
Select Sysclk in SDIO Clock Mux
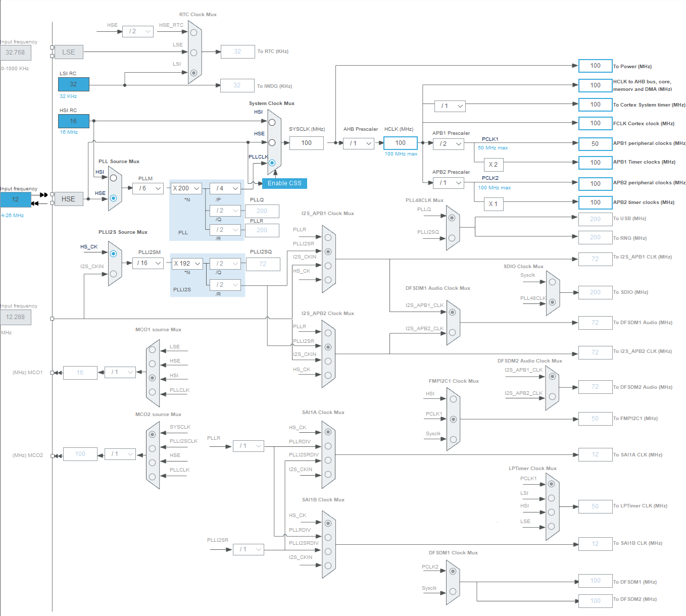pos(552,282)
